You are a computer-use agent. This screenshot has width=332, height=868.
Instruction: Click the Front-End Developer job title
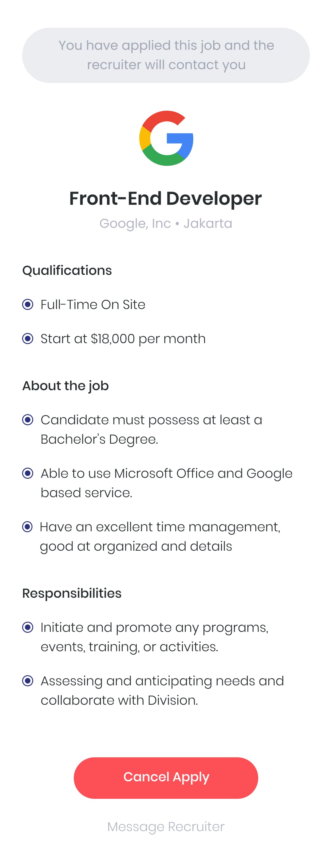click(165, 198)
